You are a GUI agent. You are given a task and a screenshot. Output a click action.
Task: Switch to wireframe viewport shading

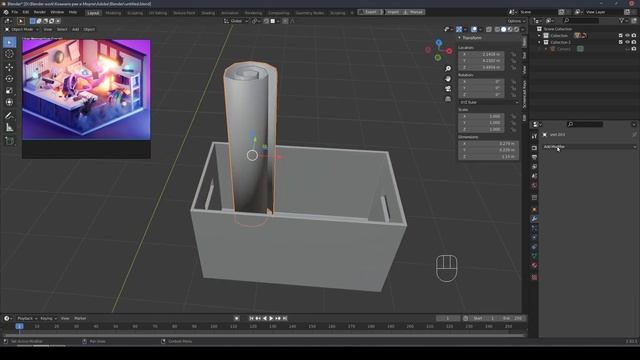point(497,29)
